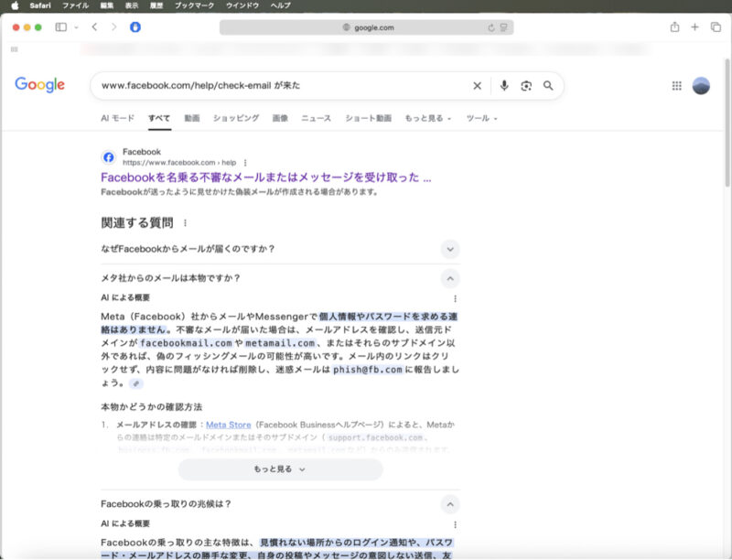
Task: Start voice search with microphone icon
Action: [504, 86]
